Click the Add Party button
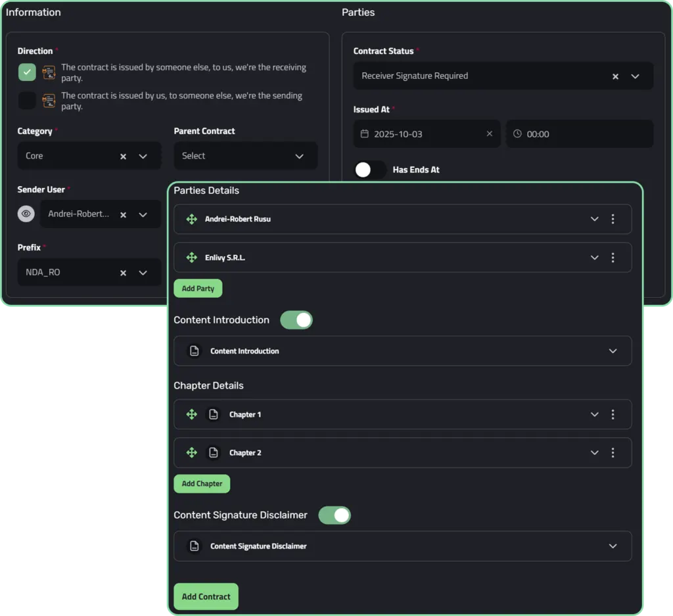The width and height of the screenshot is (673, 616). click(x=198, y=289)
